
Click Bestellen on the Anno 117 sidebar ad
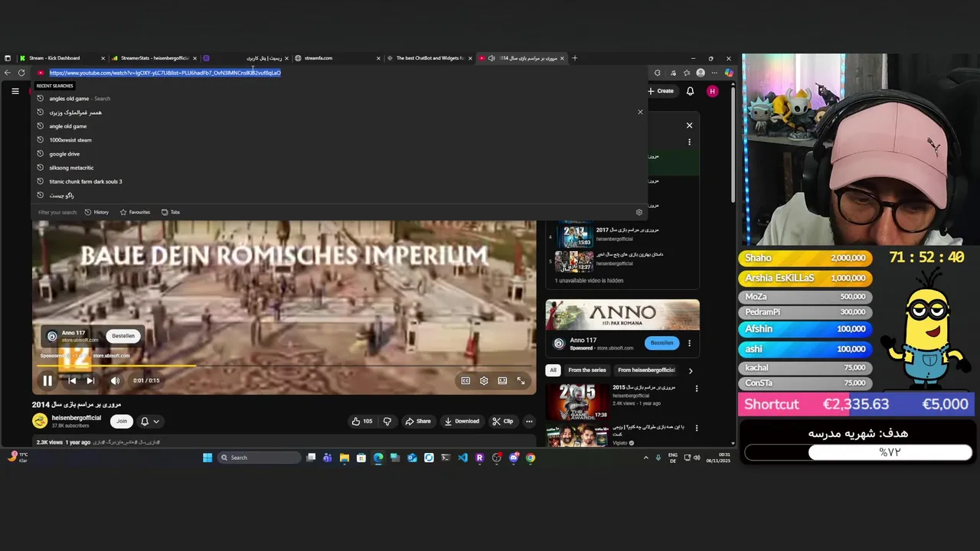661,343
